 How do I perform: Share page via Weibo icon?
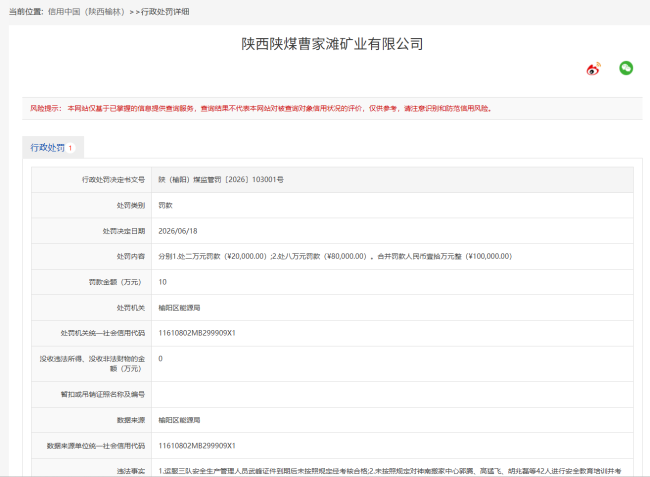click(x=593, y=69)
